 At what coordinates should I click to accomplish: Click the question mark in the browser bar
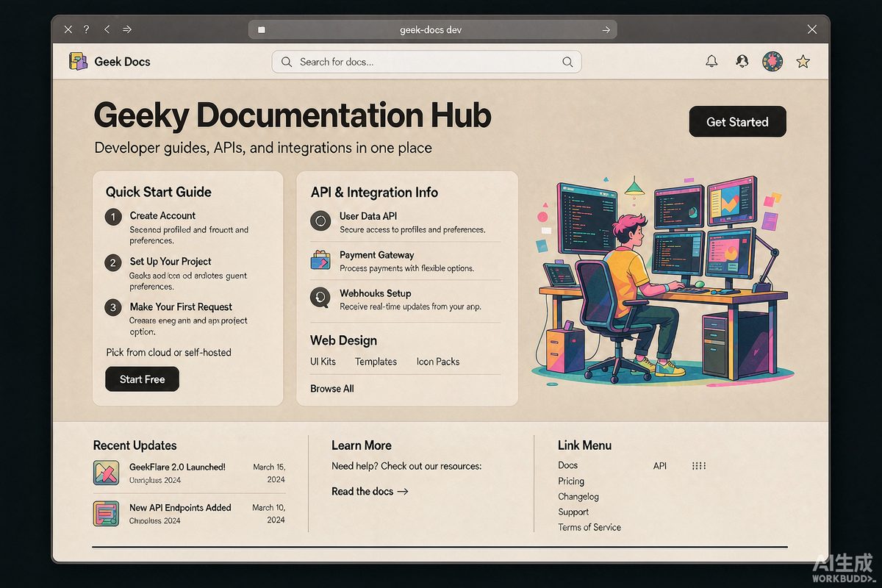click(87, 29)
